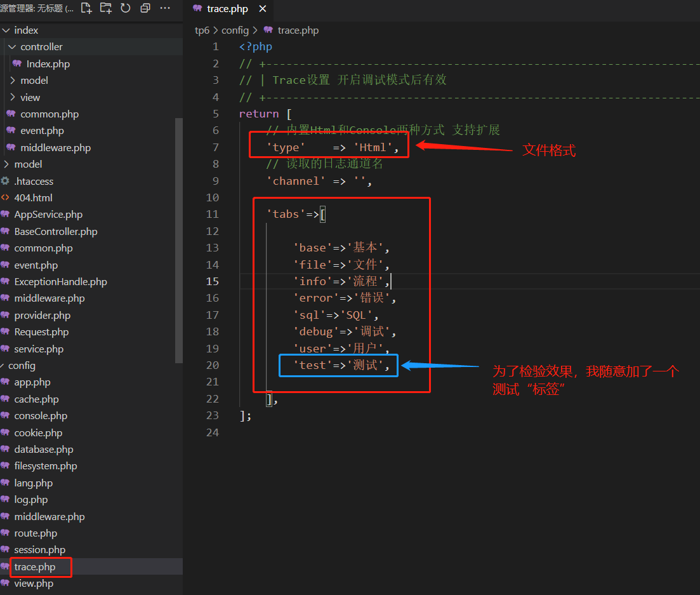This screenshot has width=700, height=595.
Task: Click the 'test'=>'测试' code line
Action: click(341, 365)
